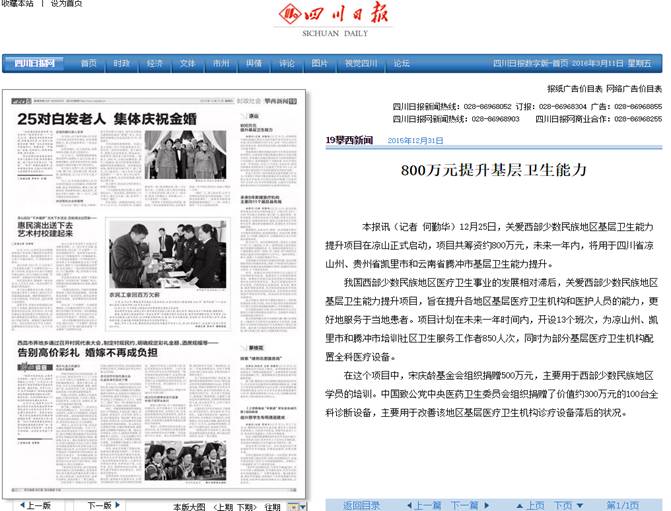Open the 首页 navigation tab
Screen dimensions: 671x511
point(89,63)
